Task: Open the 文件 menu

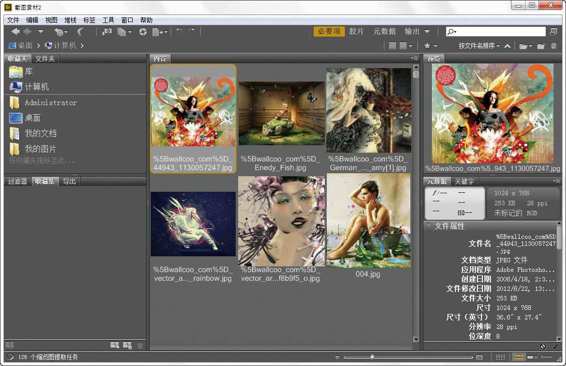Action: [13, 20]
